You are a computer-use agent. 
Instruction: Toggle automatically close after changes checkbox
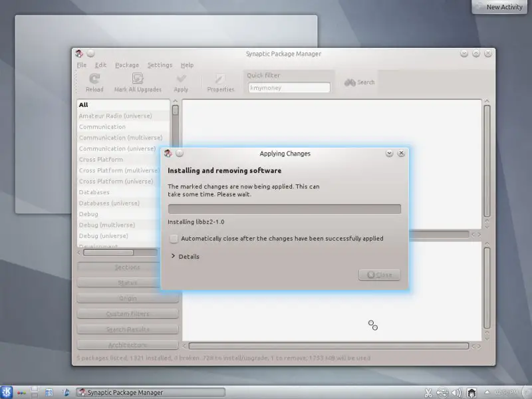(x=174, y=239)
